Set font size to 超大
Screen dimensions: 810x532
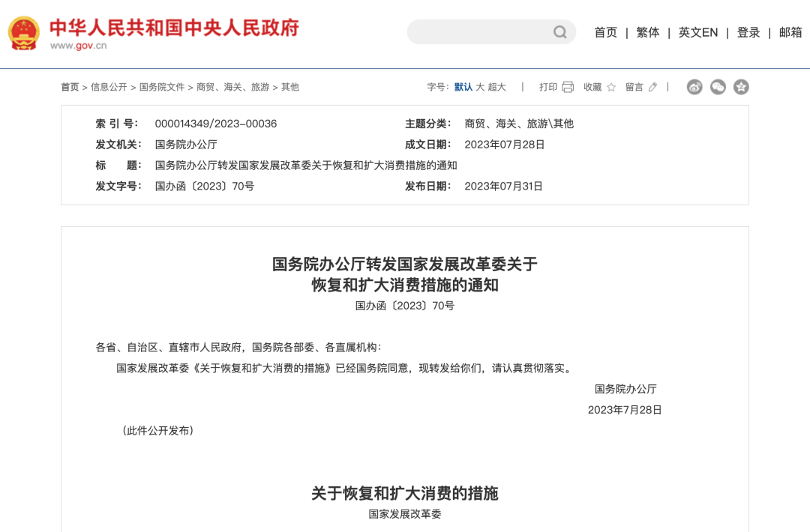coord(497,87)
